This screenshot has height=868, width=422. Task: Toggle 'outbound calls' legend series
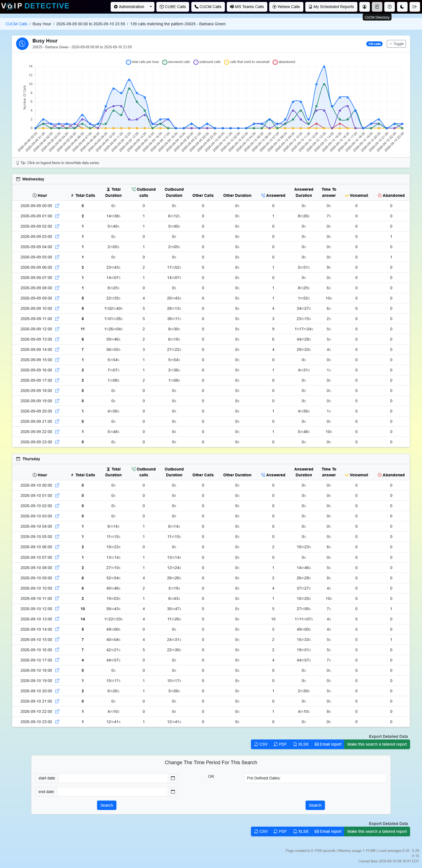tap(207, 62)
